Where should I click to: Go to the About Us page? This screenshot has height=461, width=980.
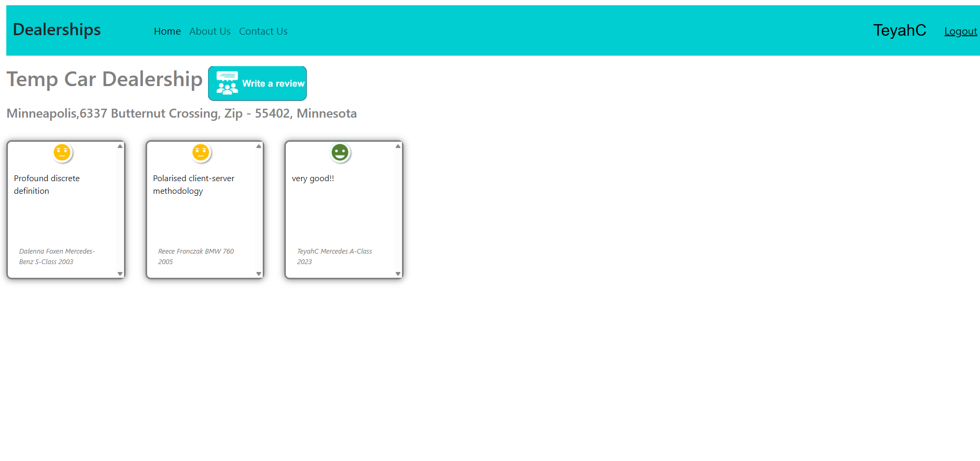210,32
